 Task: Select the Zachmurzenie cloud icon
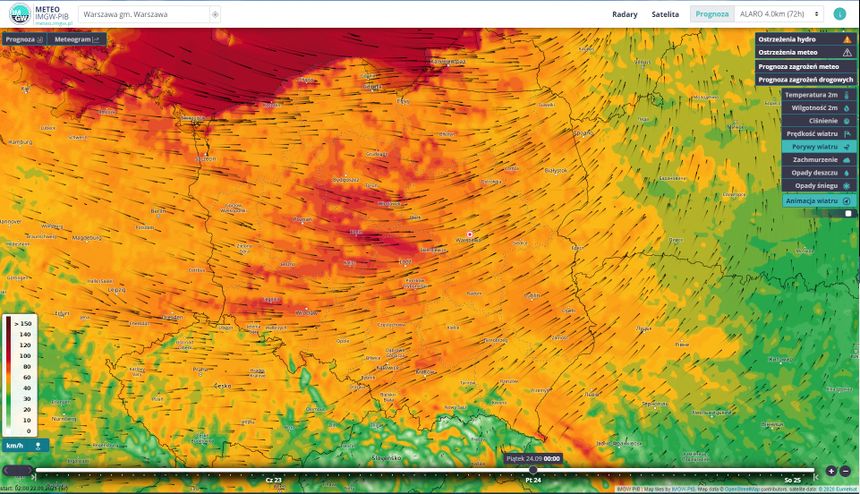click(x=847, y=160)
